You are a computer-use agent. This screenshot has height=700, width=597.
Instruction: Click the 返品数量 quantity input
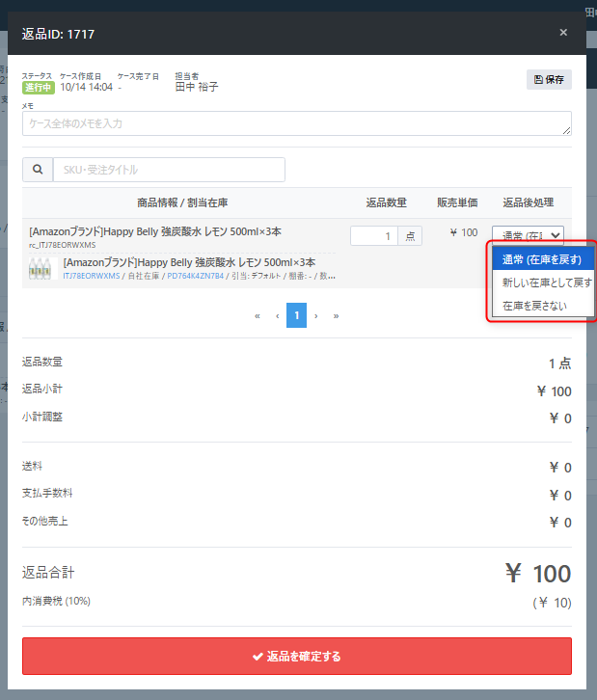click(374, 235)
